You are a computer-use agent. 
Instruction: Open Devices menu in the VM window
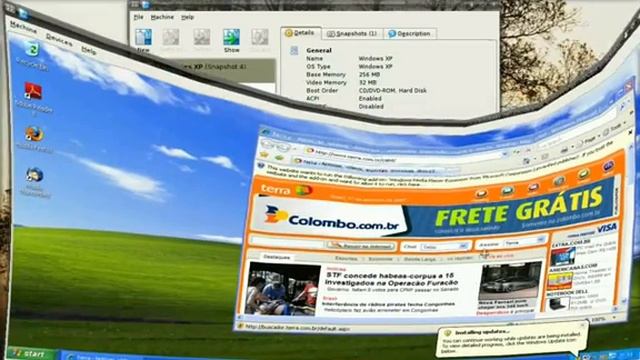click(x=59, y=40)
